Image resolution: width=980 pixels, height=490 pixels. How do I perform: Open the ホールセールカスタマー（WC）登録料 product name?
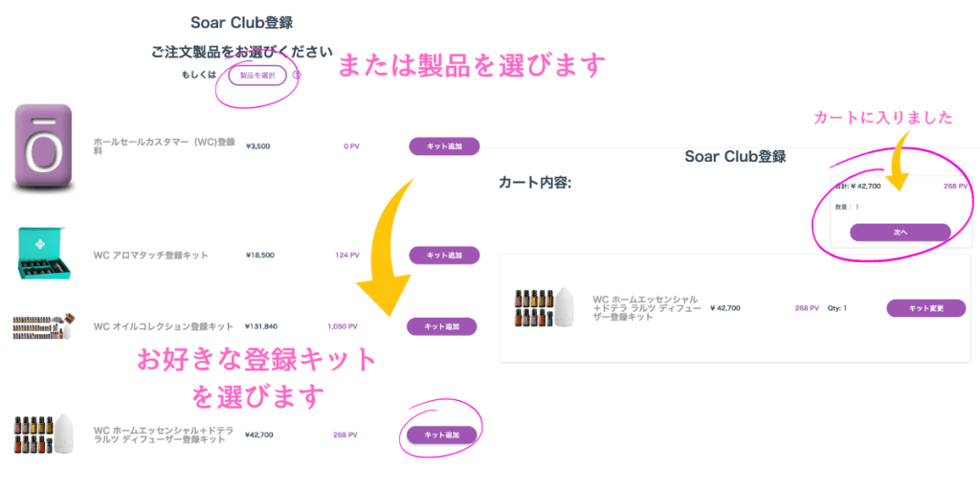pos(164,145)
